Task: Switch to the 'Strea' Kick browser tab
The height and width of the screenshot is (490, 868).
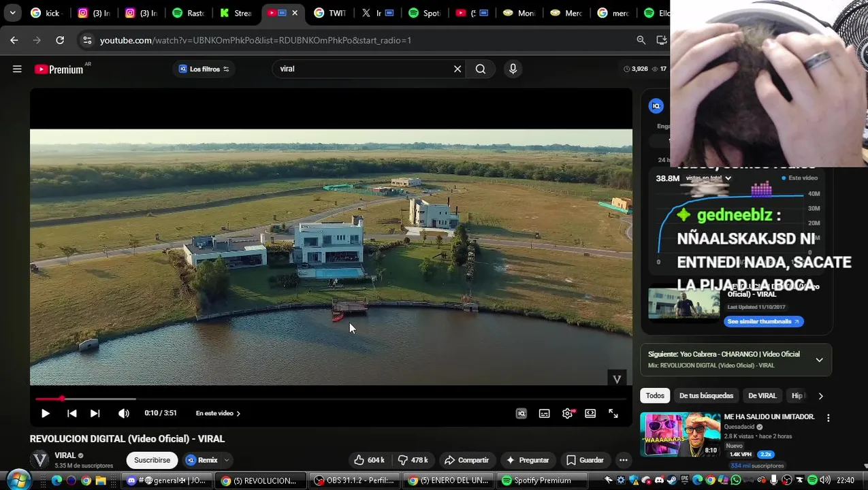Action: coord(236,12)
